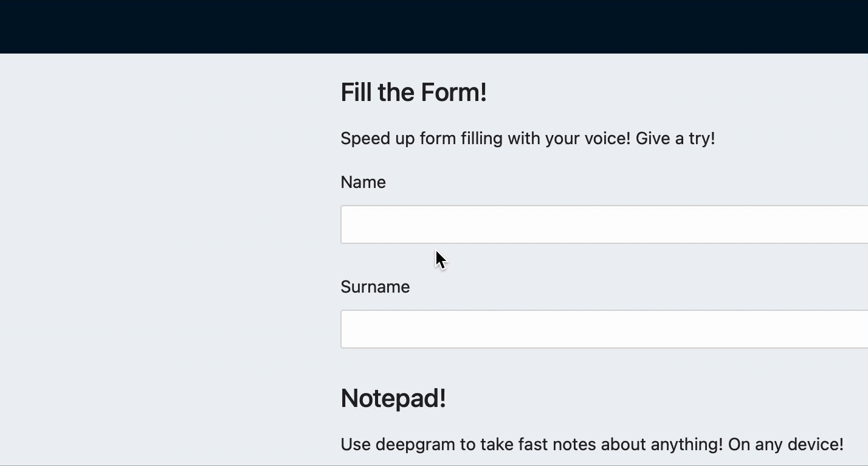Click the Name field label
The height and width of the screenshot is (466, 868).
(363, 182)
